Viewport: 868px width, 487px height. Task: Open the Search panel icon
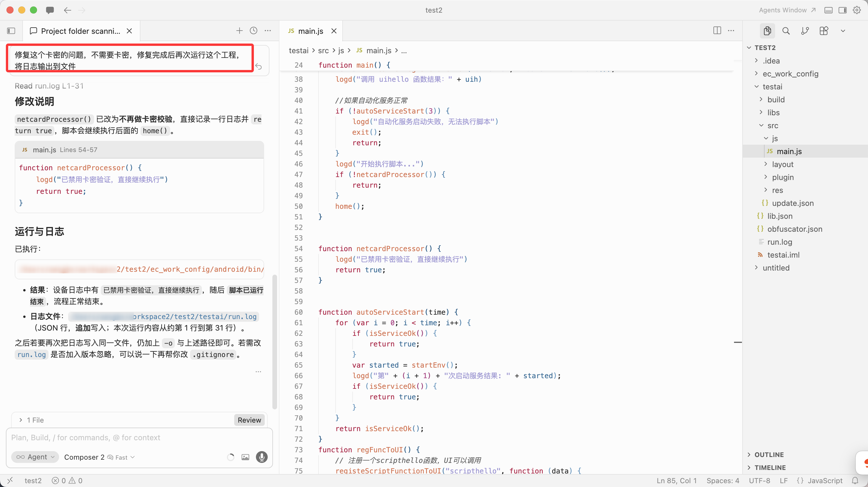pyautogui.click(x=786, y=31)
